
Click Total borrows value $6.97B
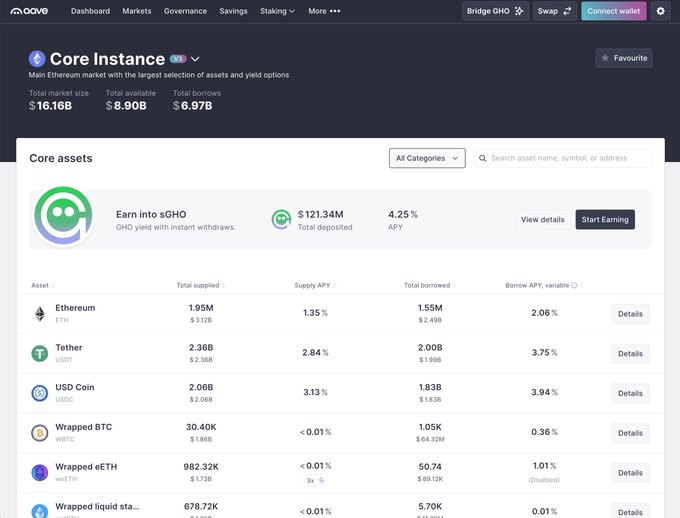pos(193,105)
